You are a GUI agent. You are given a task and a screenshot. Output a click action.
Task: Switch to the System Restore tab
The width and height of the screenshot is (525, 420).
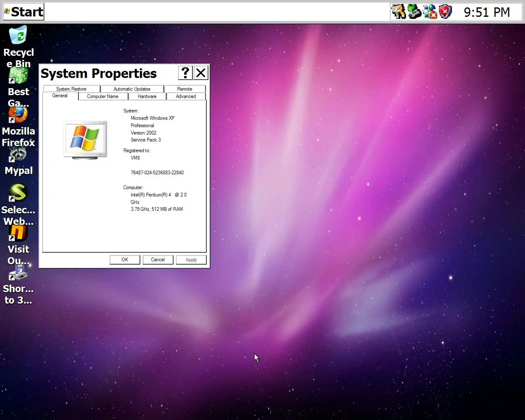71,89
